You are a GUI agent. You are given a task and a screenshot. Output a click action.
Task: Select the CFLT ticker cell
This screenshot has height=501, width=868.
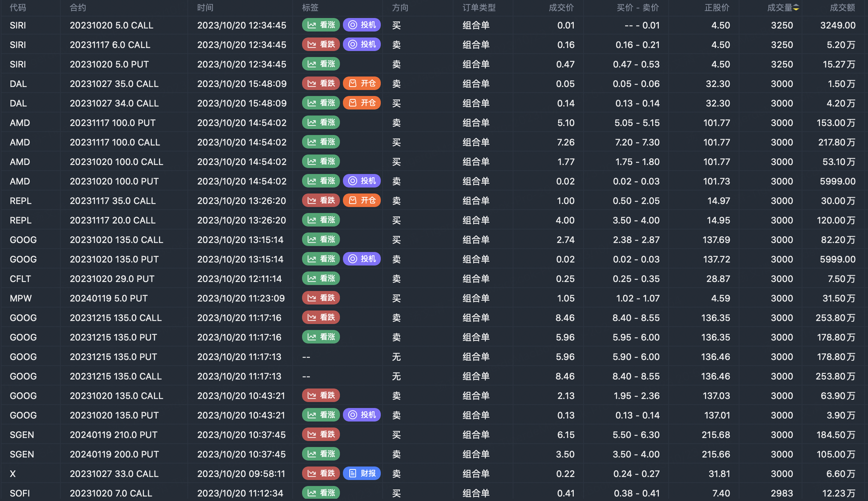20,279
